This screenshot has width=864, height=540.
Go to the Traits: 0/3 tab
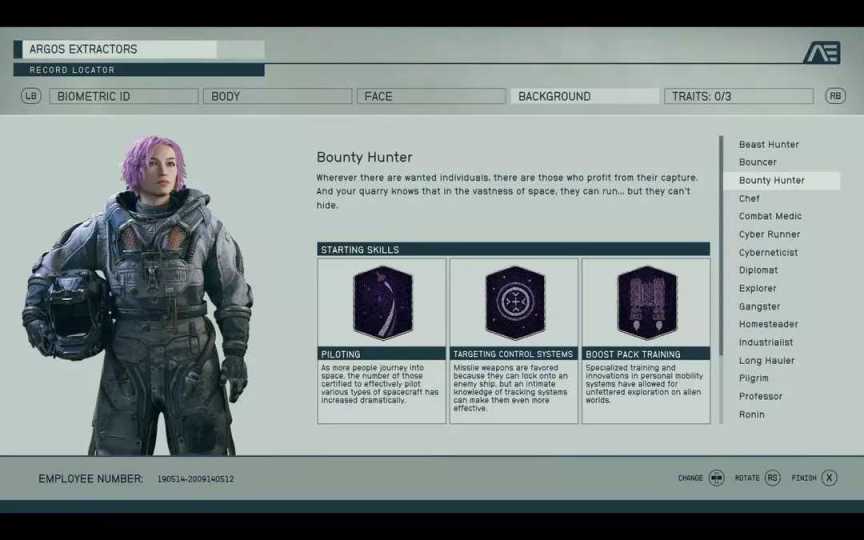738,96
